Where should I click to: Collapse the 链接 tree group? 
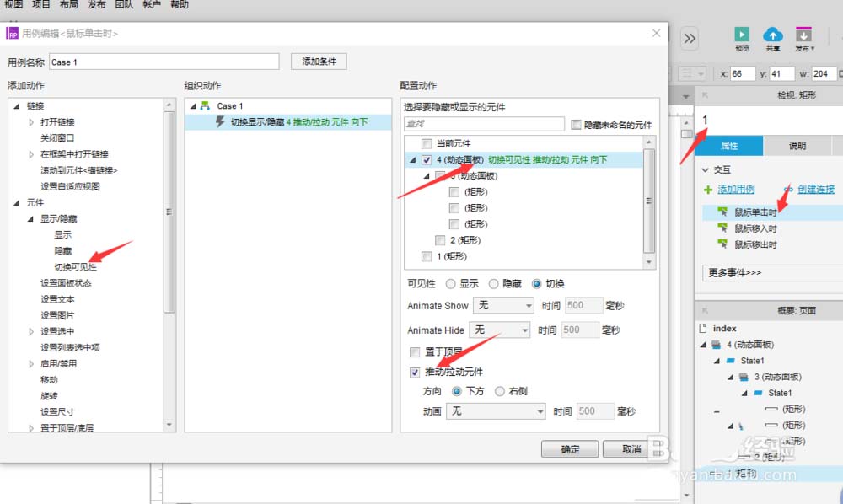click(x=17, y=106)
